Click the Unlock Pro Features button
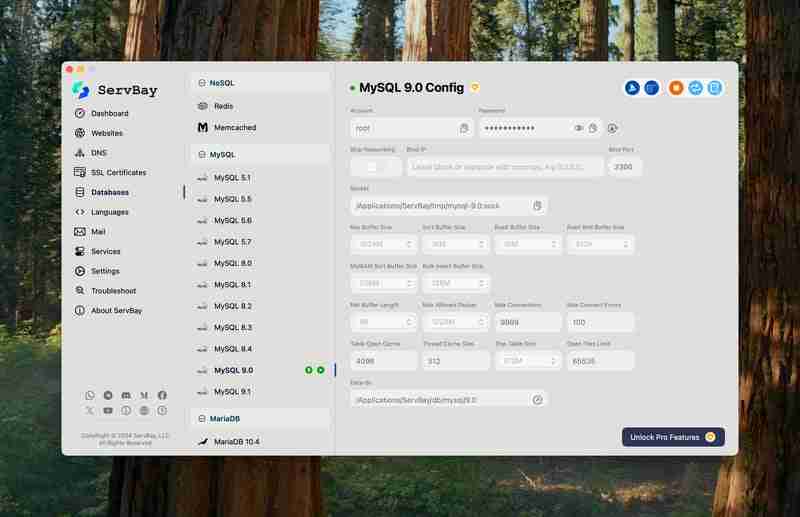This screenshot has width=800, height=517. tap(673, 437)
